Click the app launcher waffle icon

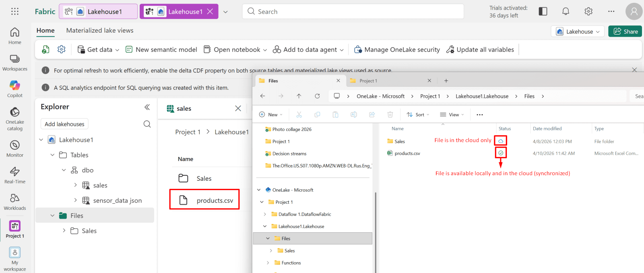click(15, 11)
